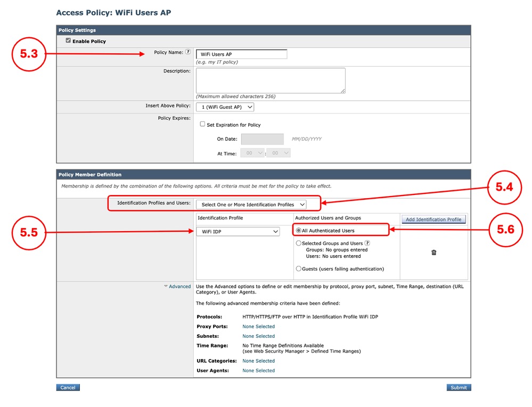Viewport: 532px width, 407px height.
Task: Open None Selected link for Proxy Ports
Action: (x=258, y=326)
